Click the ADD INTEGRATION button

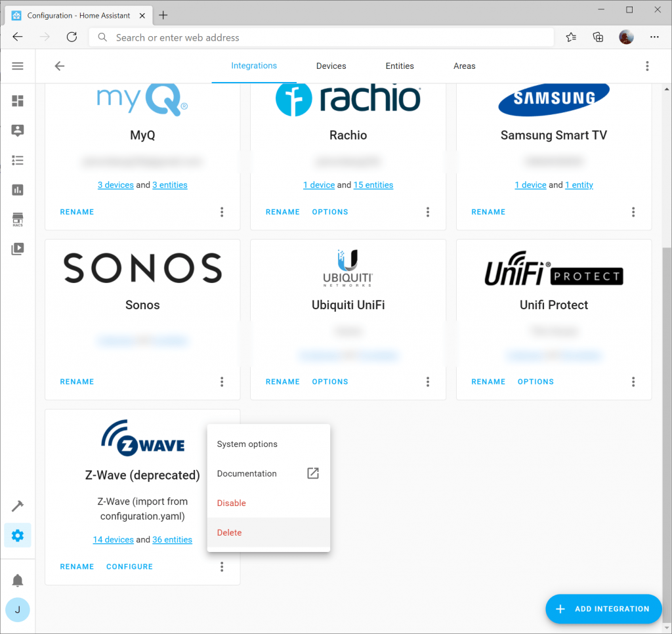coord(602,609)
